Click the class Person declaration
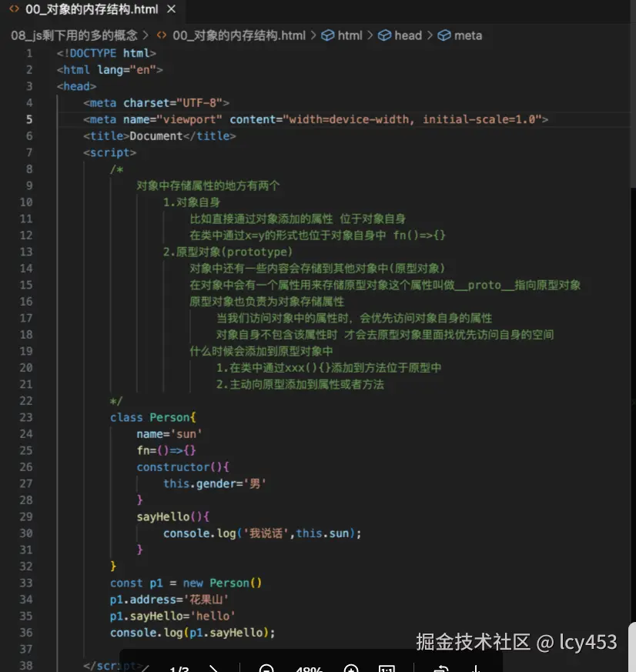Screen dimensions: 636x672 point(153,417)
